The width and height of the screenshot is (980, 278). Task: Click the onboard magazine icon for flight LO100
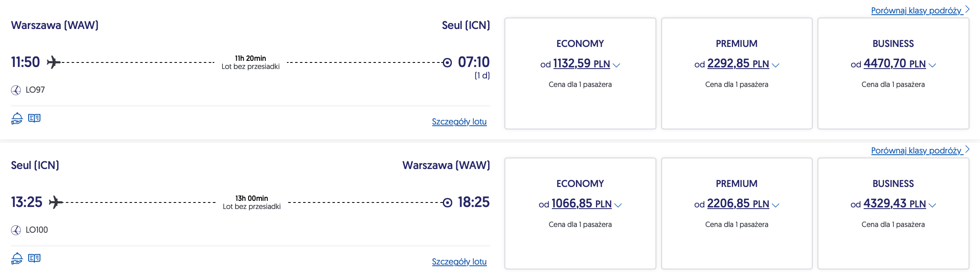pos(34,258)
